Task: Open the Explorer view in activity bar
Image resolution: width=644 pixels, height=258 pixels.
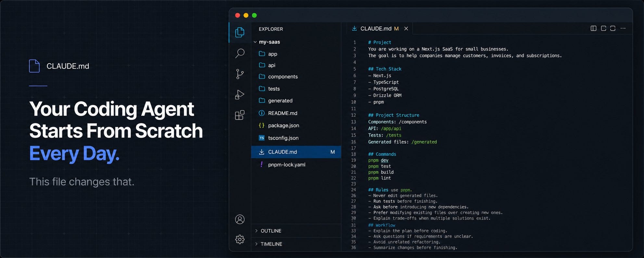Action: tap(240, 32)
